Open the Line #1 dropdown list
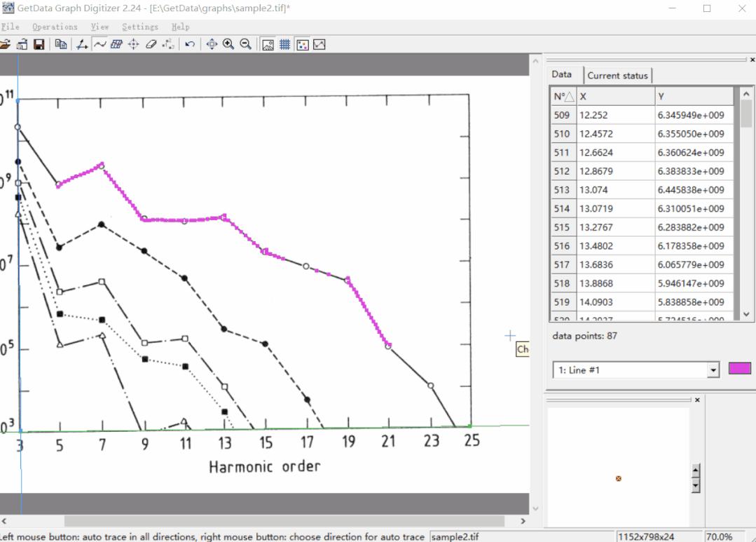This screenshot has width=756, height=542. [713, 370]
